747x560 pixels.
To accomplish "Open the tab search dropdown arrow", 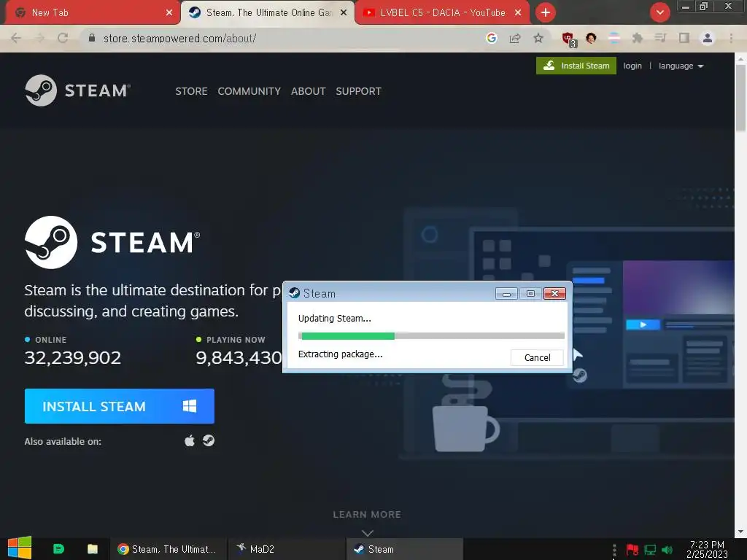I will coord(659,12).
